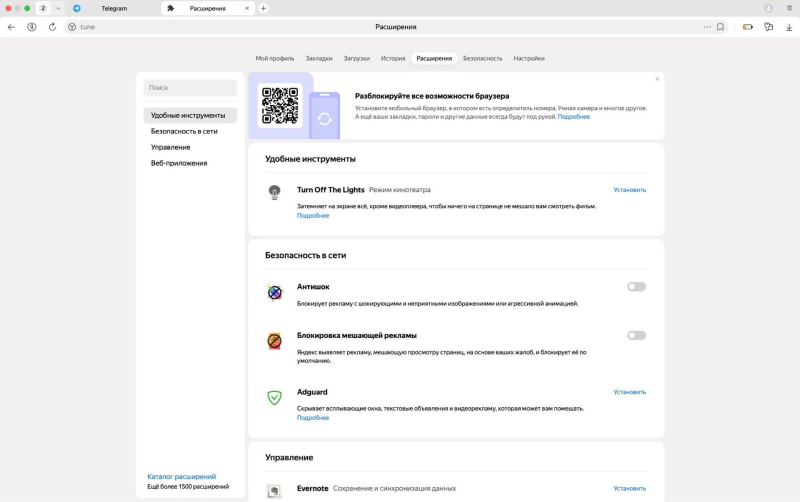Viewport: 800px width, 502px height.
Task: Open the Закладки section
Action: click(319, 58)
